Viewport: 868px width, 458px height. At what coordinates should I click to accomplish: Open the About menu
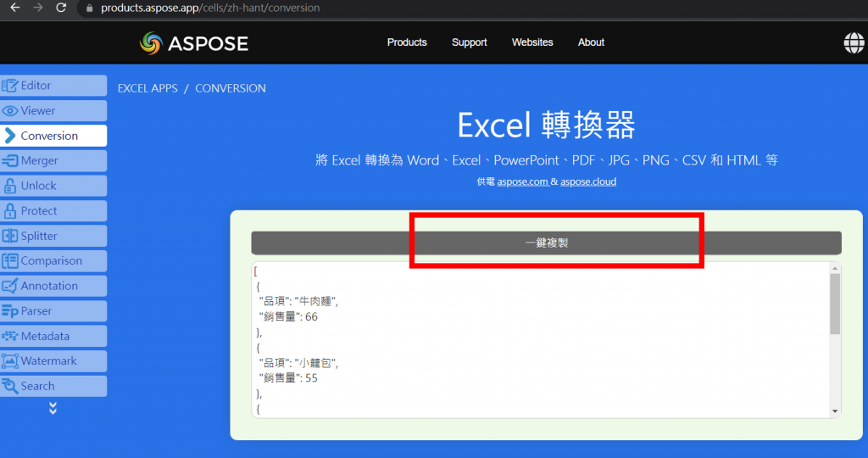click(591, 42)
